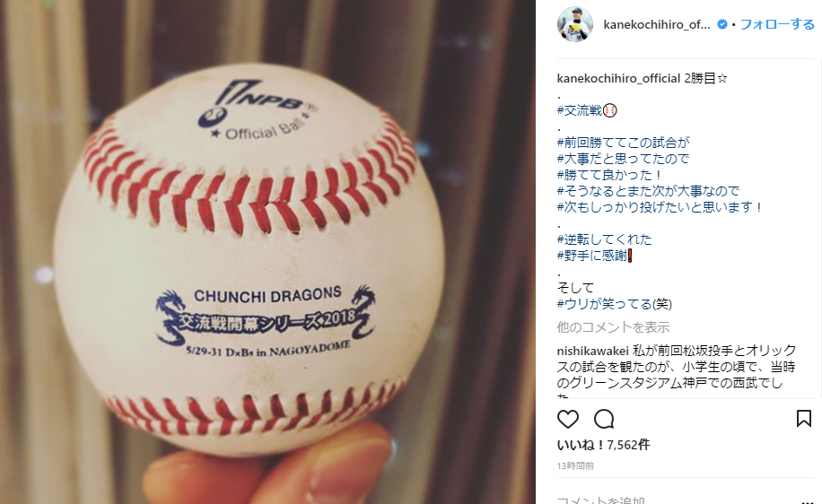Open hashtag #勝てて良かった！
Screen dimensions: 822x504
pos(610,175)
